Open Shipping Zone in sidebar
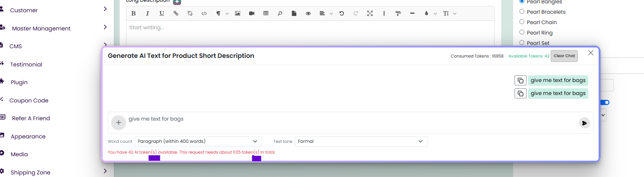Screen dimensions: 644x177 pyautogui.click(x=30, y=173)
